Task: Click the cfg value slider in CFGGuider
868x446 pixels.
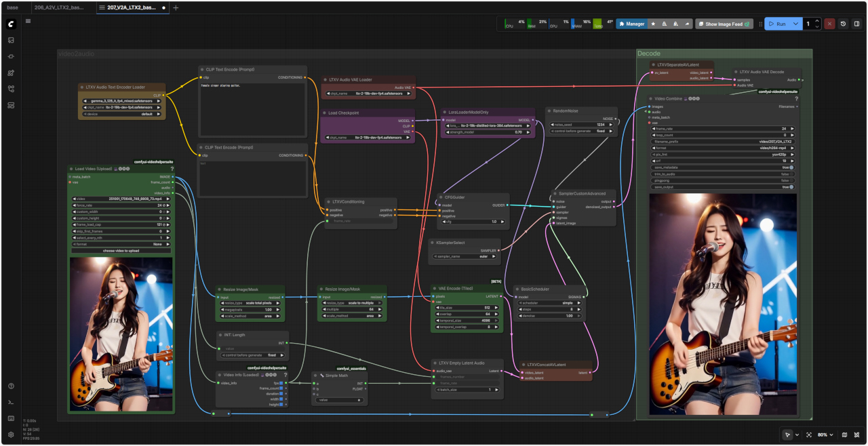Action: click(x=471, y=222)
